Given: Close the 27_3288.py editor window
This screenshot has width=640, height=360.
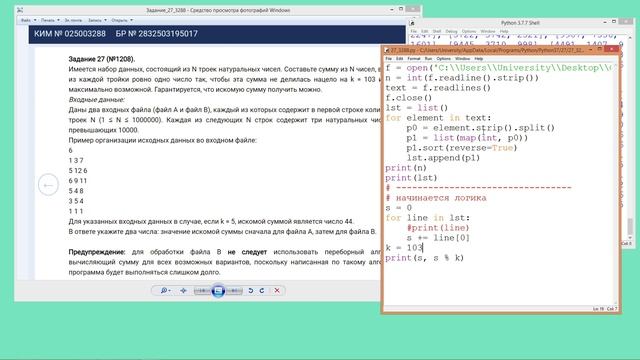Looking at the screenshot, I should pyautogui.click(x=611, y=50).
